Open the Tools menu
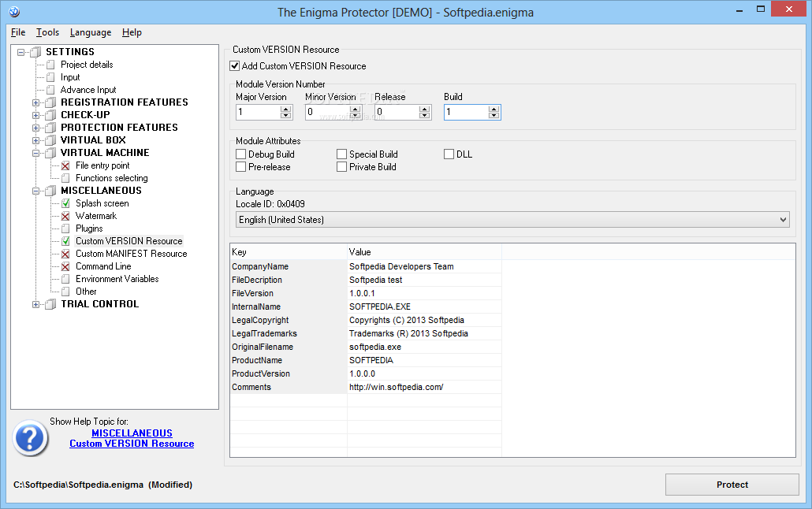The image size is (812, 509). (47, 32)
